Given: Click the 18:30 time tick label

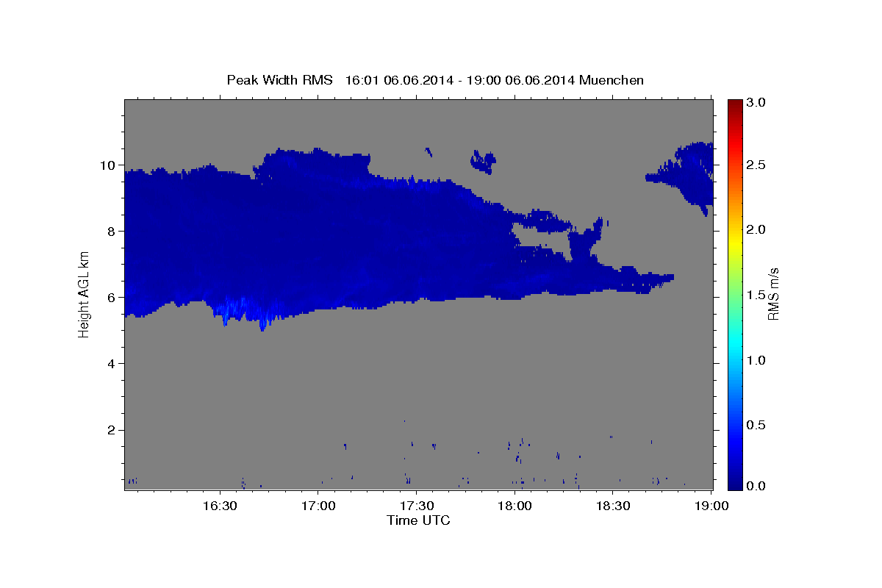Looking at the screenshot, I should coord(613,506).
